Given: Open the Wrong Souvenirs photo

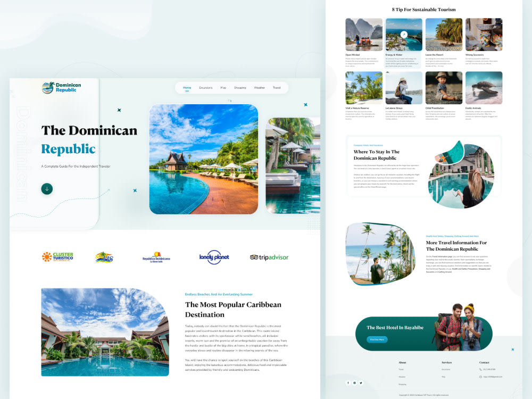Looking at the screenshot, I should 484,34.
